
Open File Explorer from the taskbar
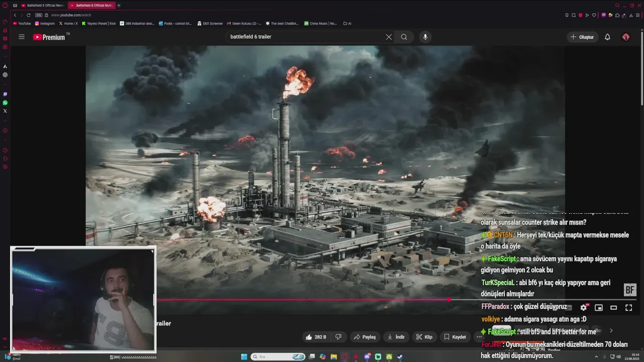(334, 357)
